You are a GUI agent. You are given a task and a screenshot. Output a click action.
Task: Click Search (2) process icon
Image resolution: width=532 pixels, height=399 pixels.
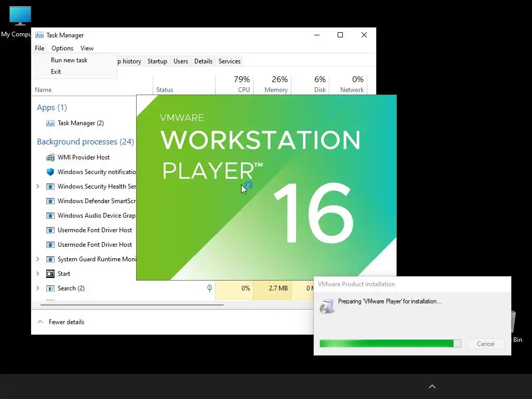(50, 288)
